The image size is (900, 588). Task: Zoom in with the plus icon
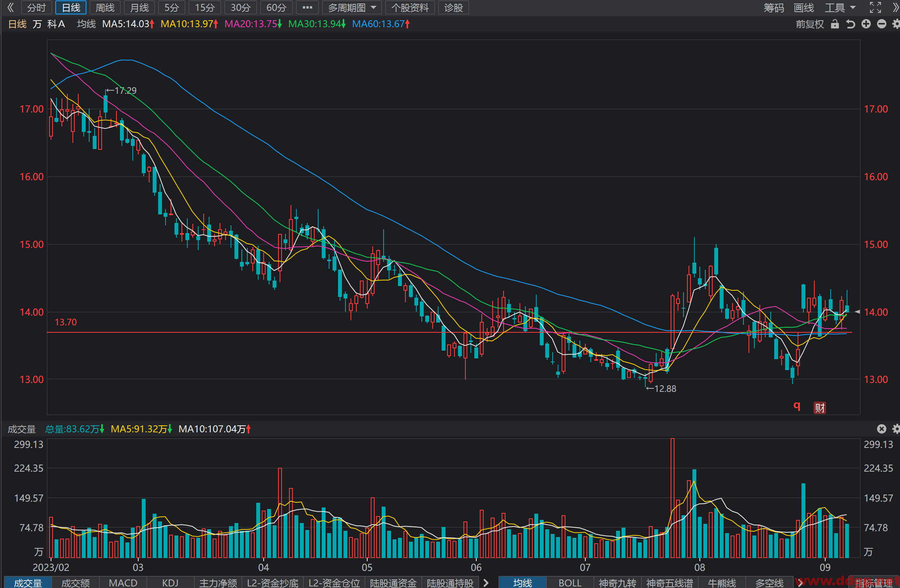(x=866, y=24)
